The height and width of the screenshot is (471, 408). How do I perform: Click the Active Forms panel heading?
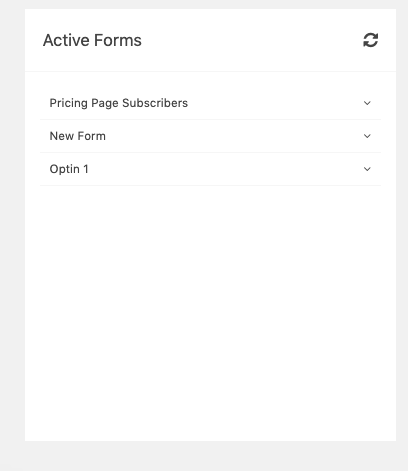coord(92,40)
